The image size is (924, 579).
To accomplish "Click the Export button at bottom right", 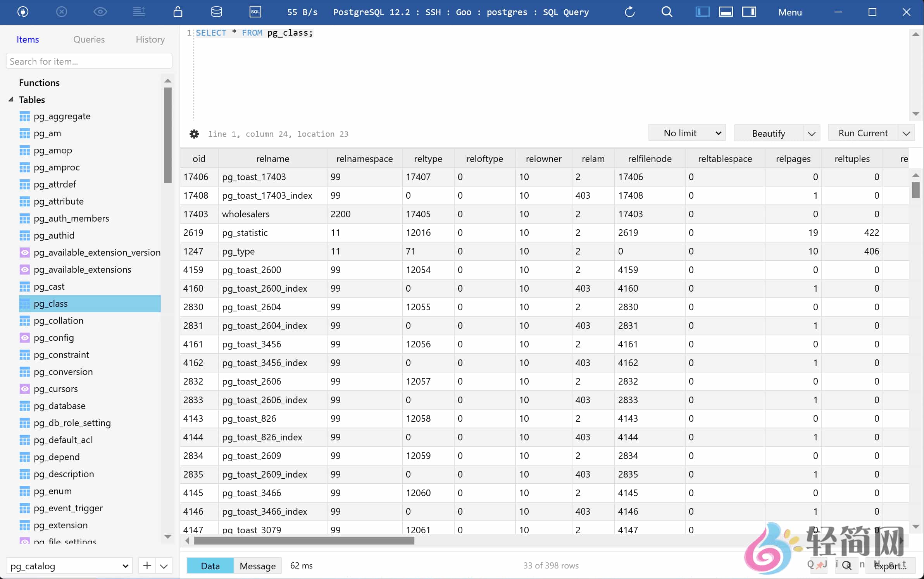I will click(x=890, y=566).
